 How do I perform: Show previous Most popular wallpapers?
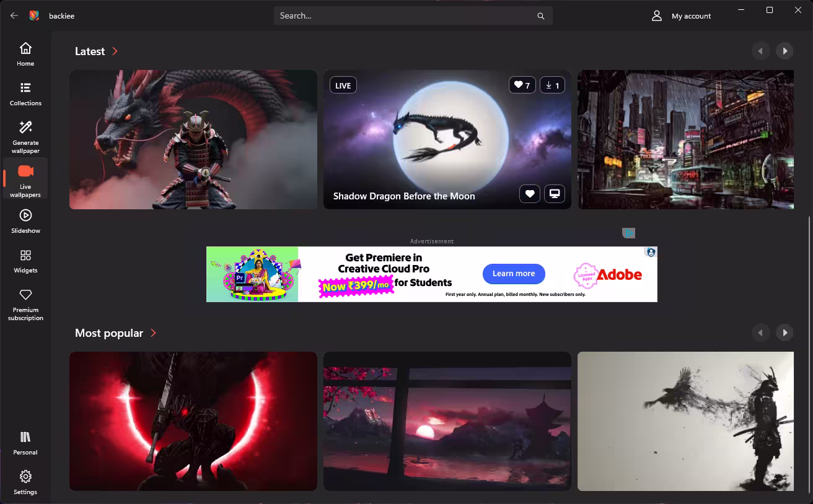760,332
